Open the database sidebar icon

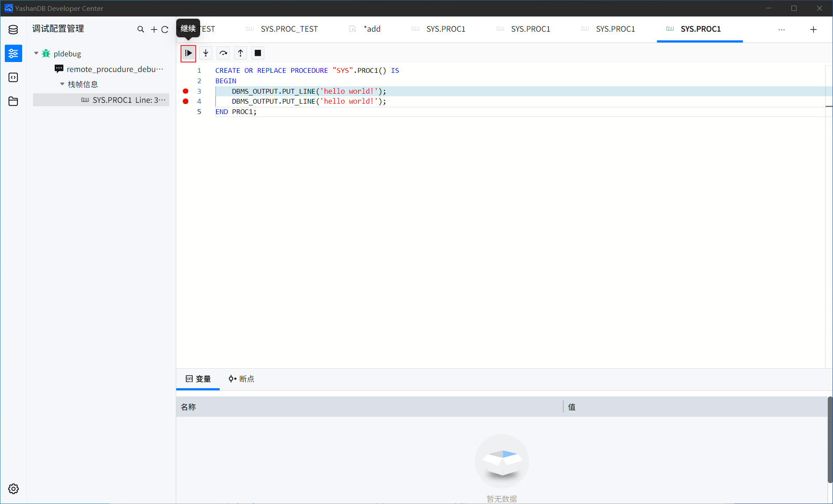tap(13, 29)
